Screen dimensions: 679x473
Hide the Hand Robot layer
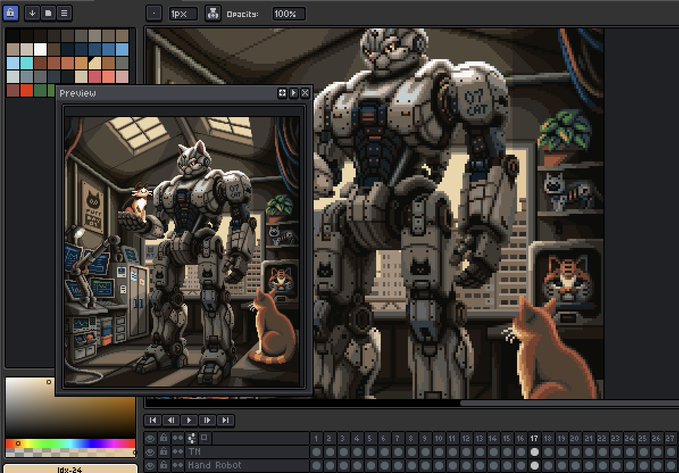tap(150, 465)
